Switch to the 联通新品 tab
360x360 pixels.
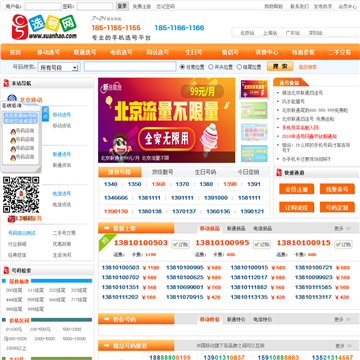coord(236,228)
